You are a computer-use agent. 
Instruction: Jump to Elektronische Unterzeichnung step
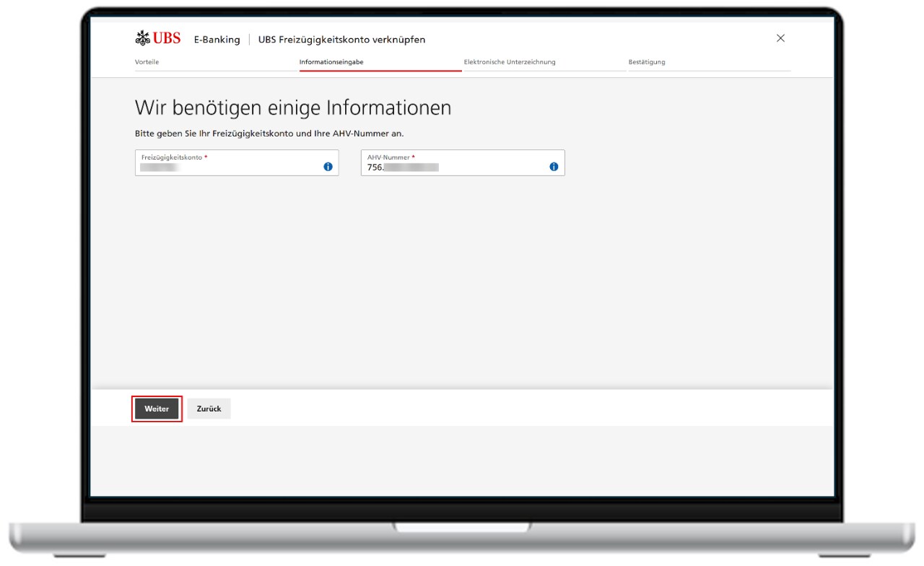coord(510,62)
